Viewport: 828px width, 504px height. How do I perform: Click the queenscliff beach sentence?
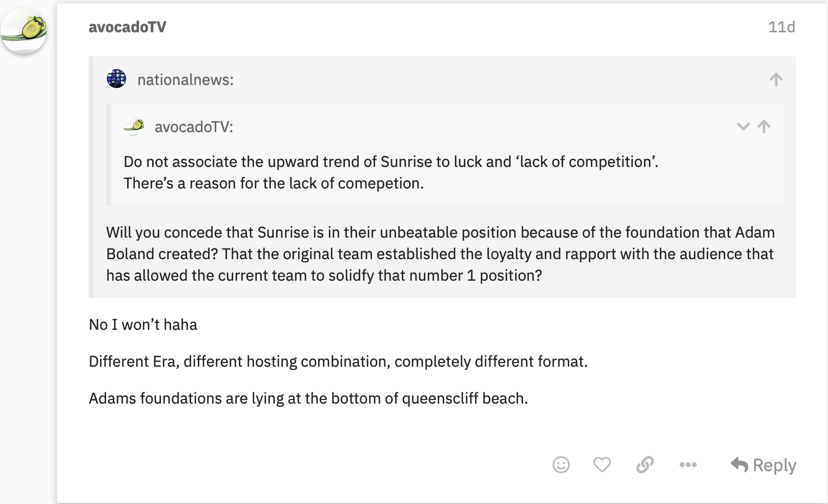[x=308, y=398]
